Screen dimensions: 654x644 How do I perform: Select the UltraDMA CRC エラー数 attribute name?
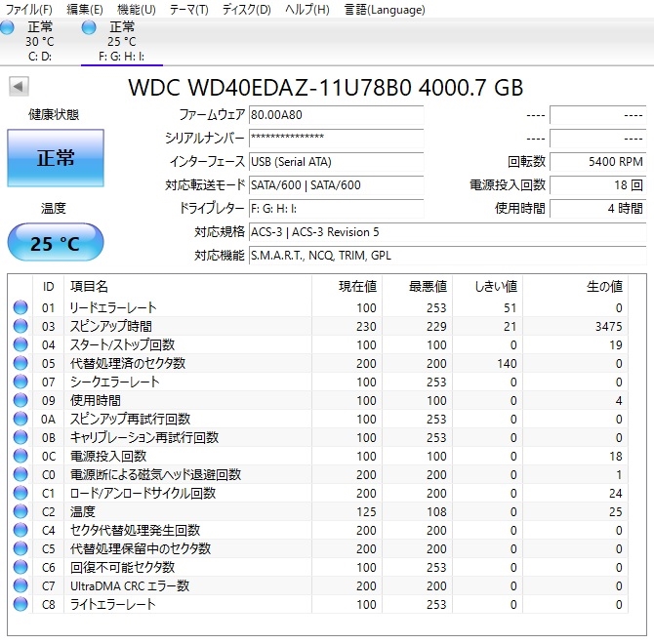point(130,586)
